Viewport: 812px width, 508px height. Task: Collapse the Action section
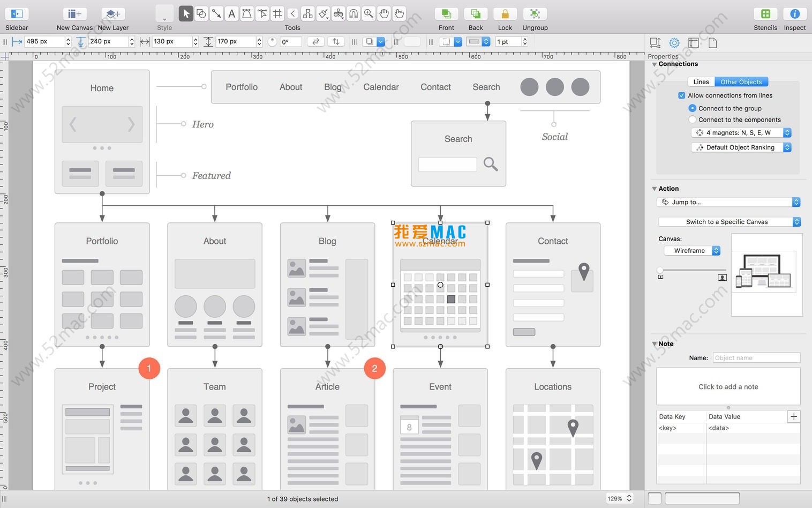[654, 189]
